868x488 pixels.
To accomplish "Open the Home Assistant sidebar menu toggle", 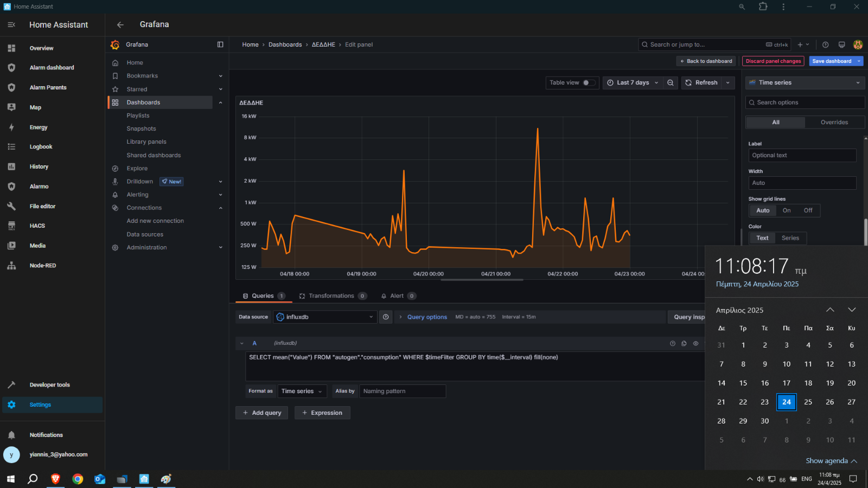I will tap(11, 25).
